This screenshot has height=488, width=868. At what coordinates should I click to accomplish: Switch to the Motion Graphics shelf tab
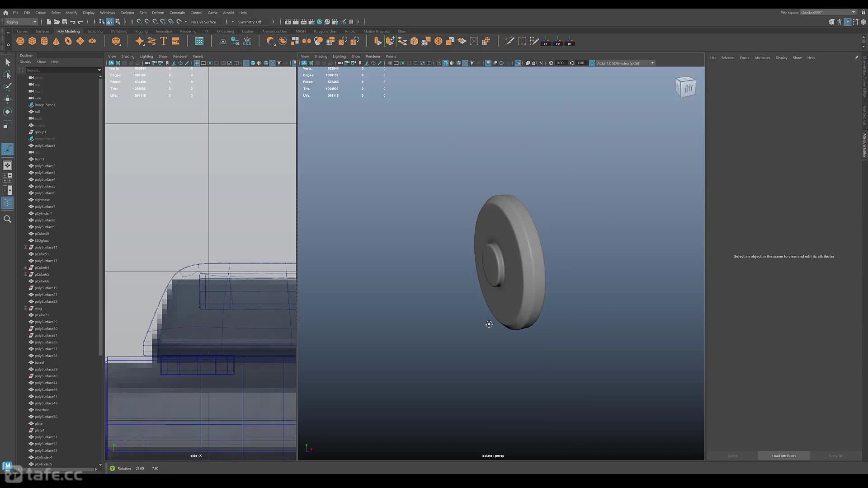[x=377, y=31]
